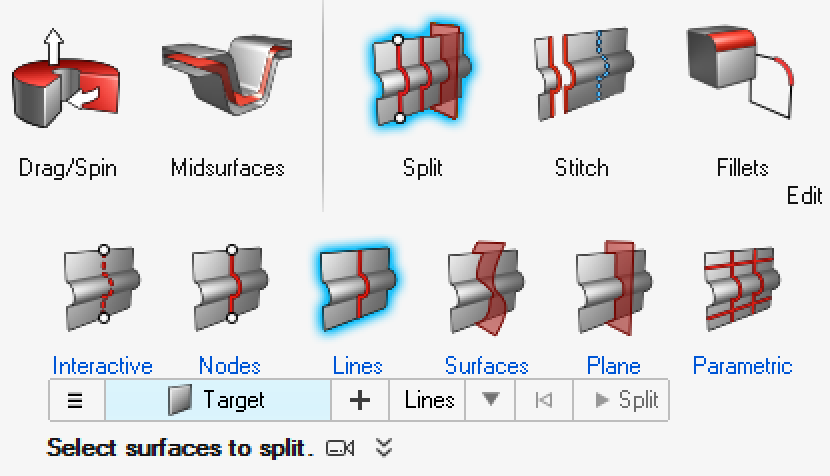Select the Stitch tool icon

(584, 74)
